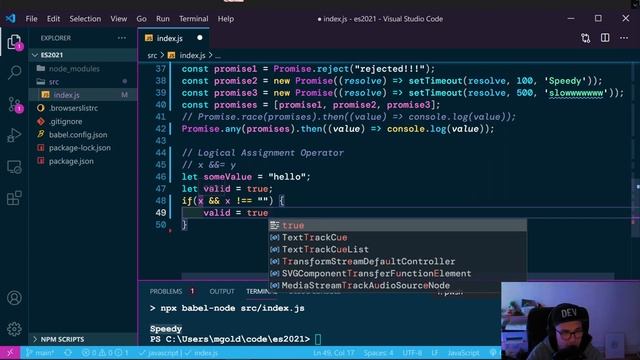Open the Selection menu
Image resolution: width=640 pixels, height=360 pixels.
click(x=85, y=19)
